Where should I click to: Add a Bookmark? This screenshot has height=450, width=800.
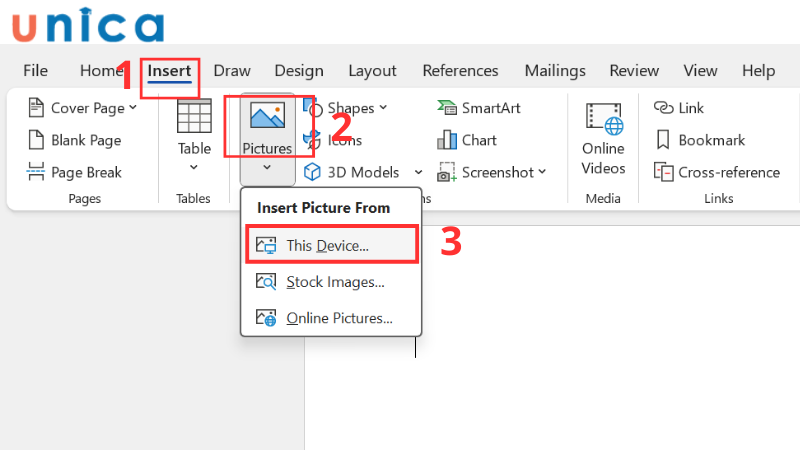coord(700,140)
